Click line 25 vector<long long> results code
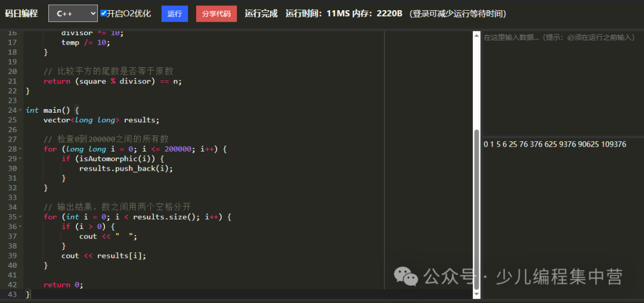 click(x=101, y=120)
